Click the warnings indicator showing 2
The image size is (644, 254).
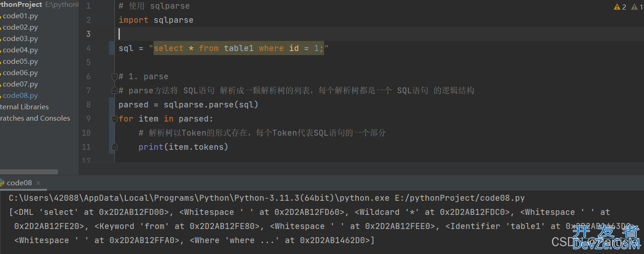(x=620, y=7)
